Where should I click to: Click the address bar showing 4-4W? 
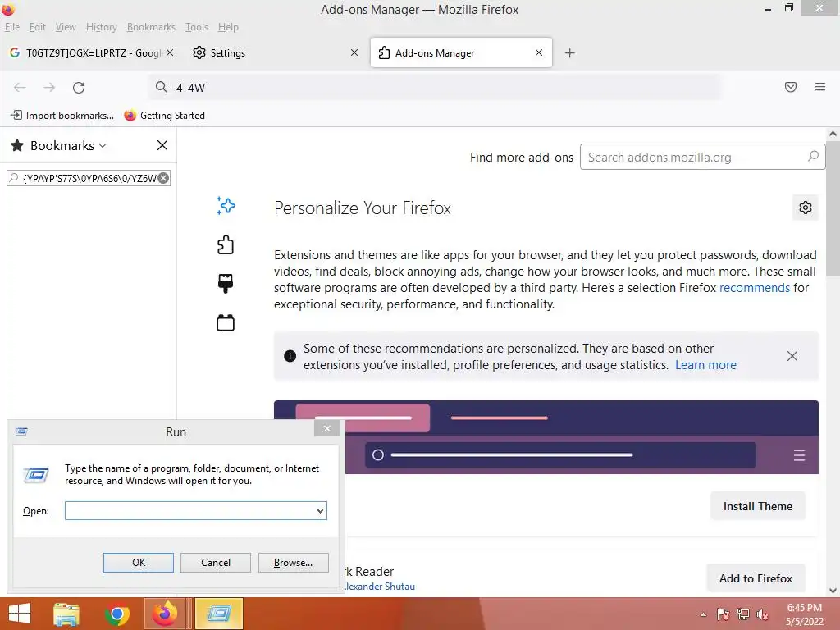click(x=434, y=87)
